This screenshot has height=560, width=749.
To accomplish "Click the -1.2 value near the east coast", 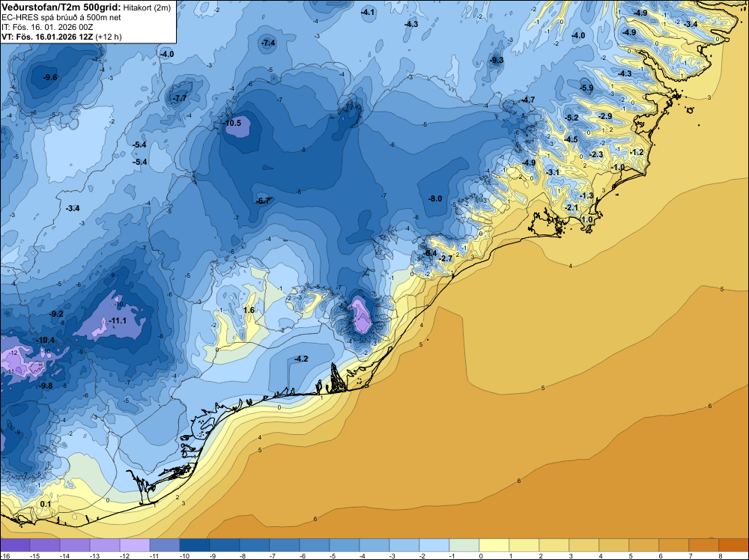I will pyautogui.click(x=637, y=152).
